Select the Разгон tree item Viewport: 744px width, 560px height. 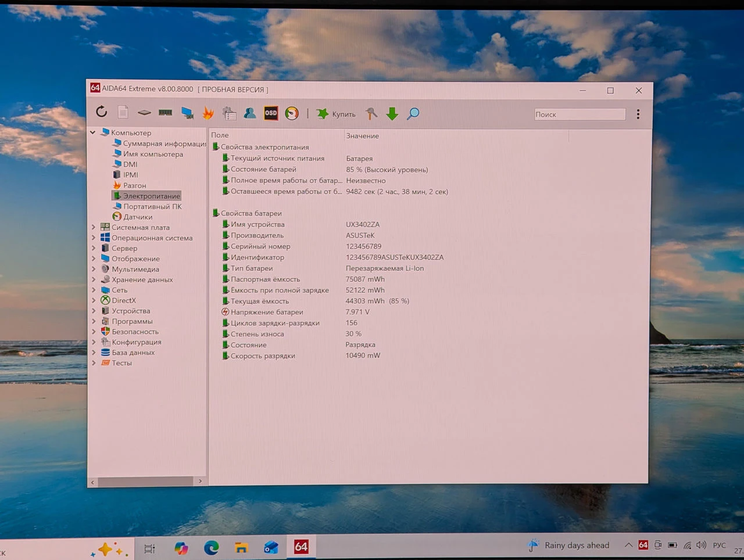(129, 185)
